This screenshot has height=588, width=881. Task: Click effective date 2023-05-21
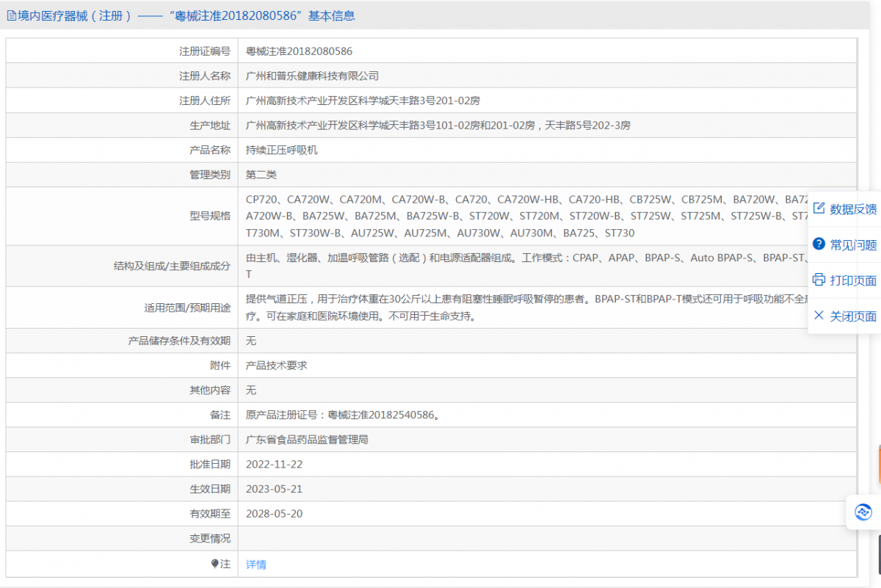pyautogui.click(x=274, y=489)
